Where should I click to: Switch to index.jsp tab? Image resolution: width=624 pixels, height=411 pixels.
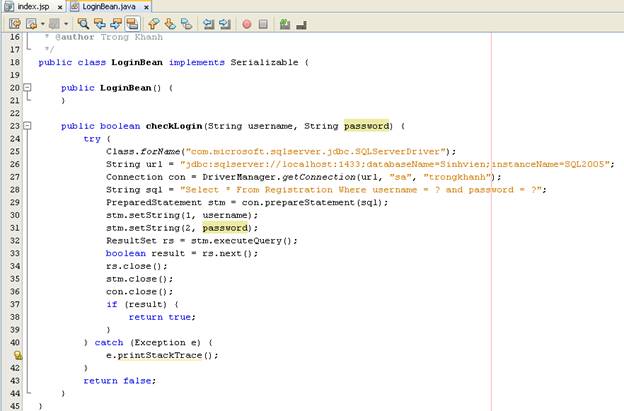pyautogui.click(x=33, y=7)
